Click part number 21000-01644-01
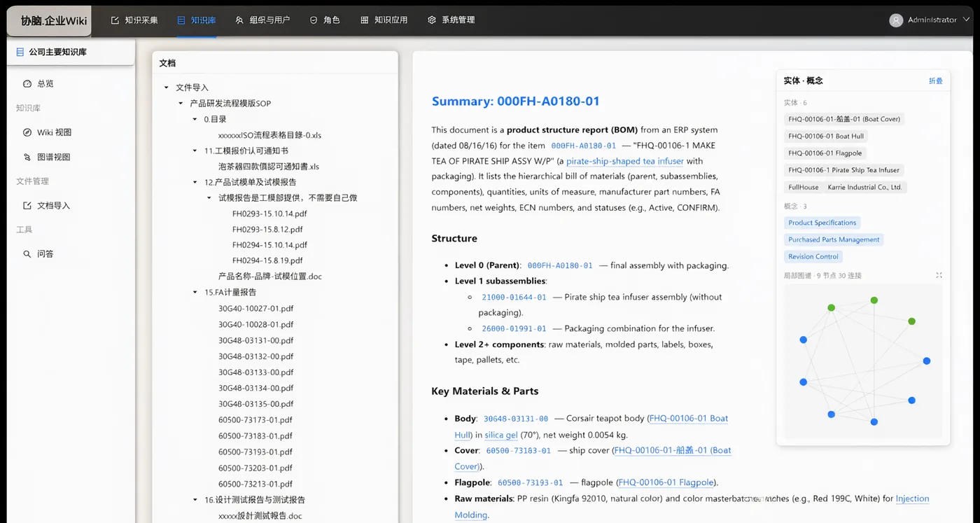This screenshot has width=980, height=523. pos(514,297)
